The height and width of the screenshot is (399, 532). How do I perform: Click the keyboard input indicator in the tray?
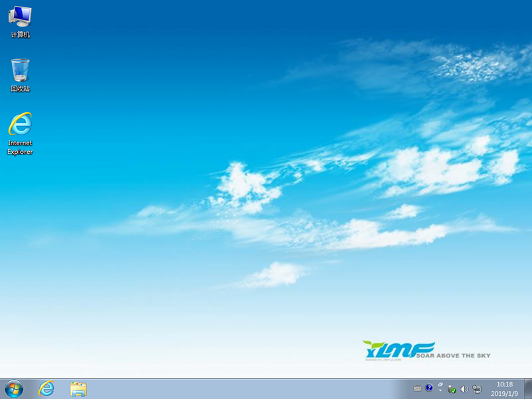pyautogui.click(x=417, y=388)
